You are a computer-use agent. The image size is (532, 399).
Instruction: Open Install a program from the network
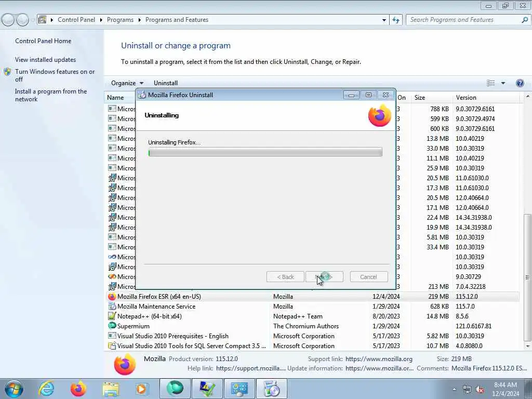pyautogui.click(x=51, y=96)
